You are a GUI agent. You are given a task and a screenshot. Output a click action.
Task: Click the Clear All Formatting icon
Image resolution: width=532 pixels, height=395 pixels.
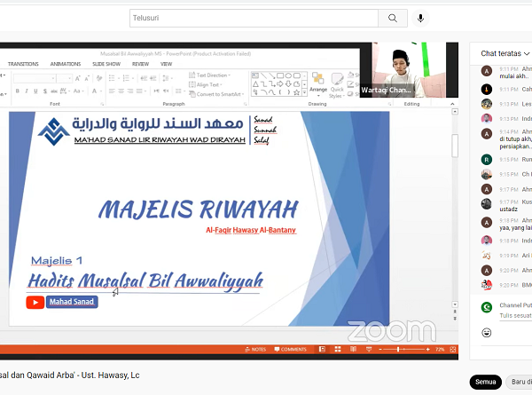point(99,78)
